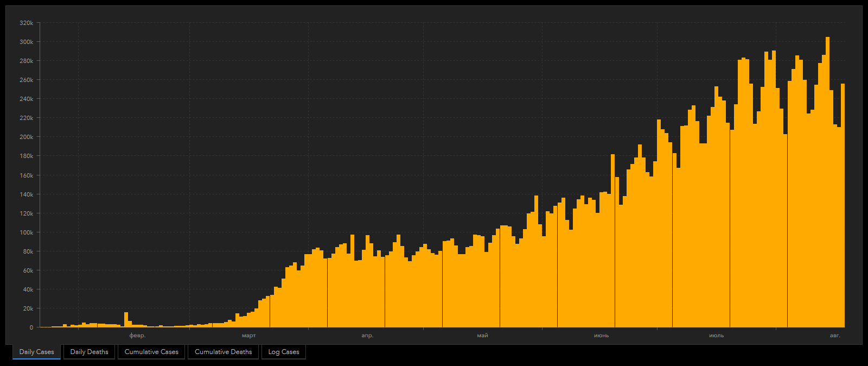Viewport: 868px width, 366px height.
Task: Click the tallest bar above 300k
Action: point(827,182)
